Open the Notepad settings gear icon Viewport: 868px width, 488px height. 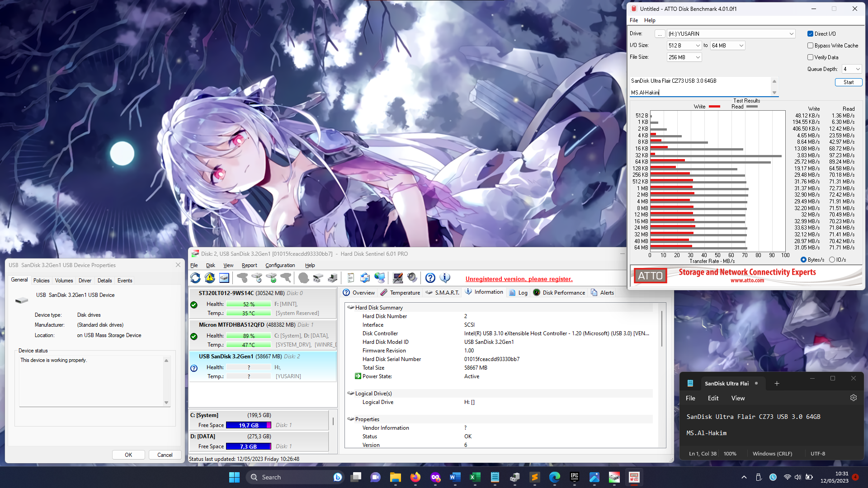pyautogui.click(x=854, y=398)
